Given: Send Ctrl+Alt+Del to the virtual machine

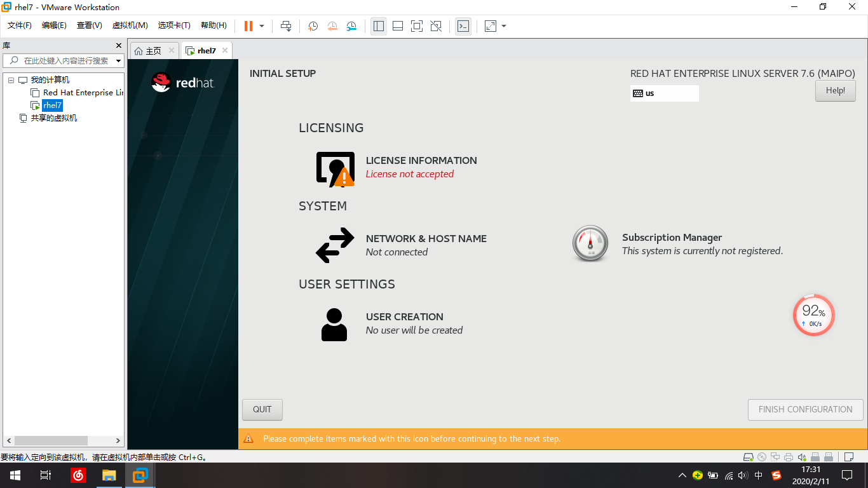Looking at the screenshot, I should (286, 26).
